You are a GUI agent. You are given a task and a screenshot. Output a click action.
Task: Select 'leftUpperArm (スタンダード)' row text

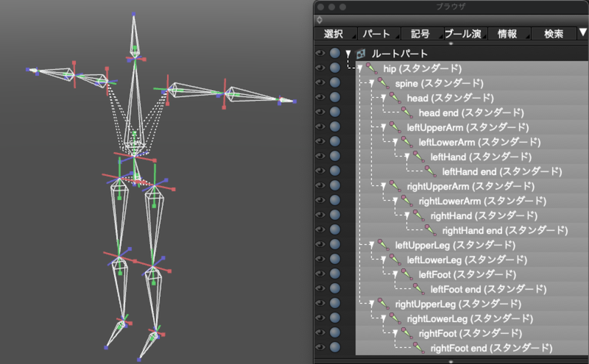point(468,128)
